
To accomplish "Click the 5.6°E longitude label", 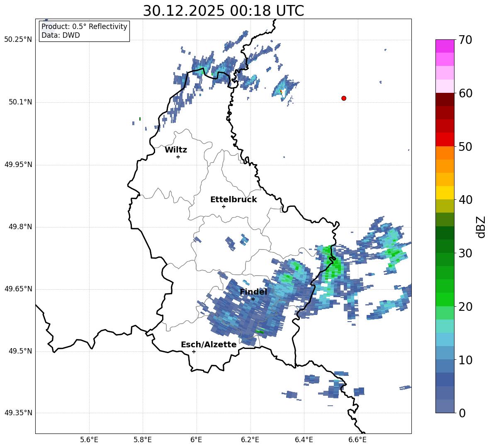I will click(89, 440).
